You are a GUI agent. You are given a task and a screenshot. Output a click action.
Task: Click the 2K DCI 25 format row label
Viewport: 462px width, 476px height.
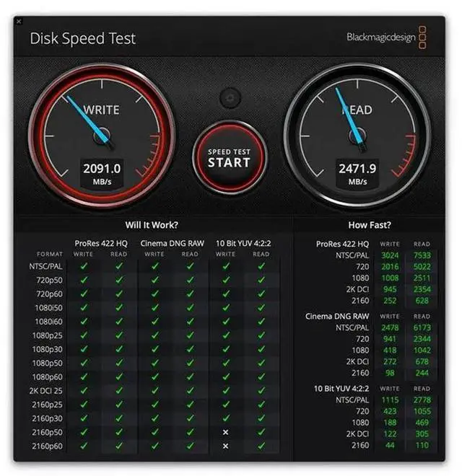[46, 391]
